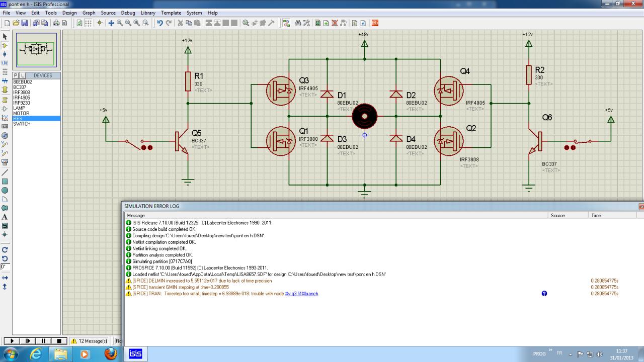Click the Junction dot mode icon
Viewport: 644px width, 362px height.
[5, 54]
